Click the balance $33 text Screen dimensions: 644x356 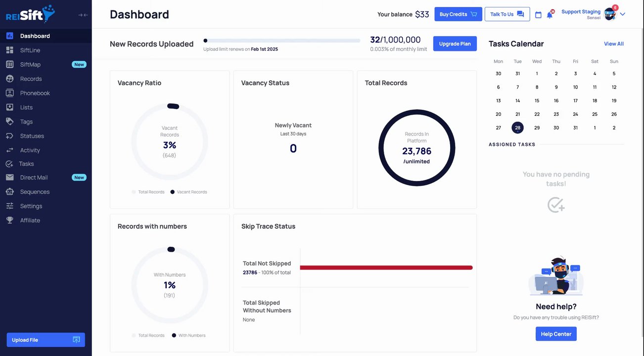point(422,14)
